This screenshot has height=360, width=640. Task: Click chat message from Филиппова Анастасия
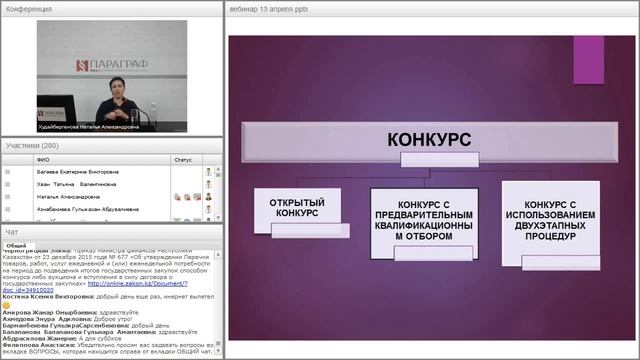(108, 348)
